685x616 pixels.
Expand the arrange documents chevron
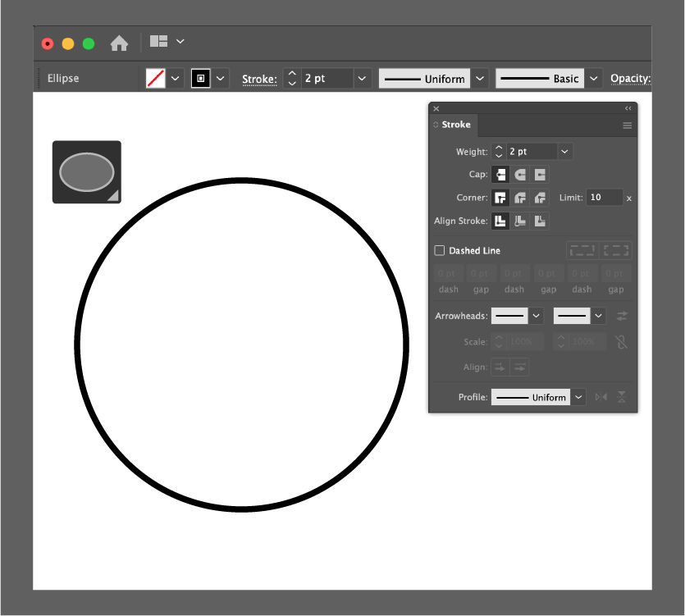[x=180, y=41]
